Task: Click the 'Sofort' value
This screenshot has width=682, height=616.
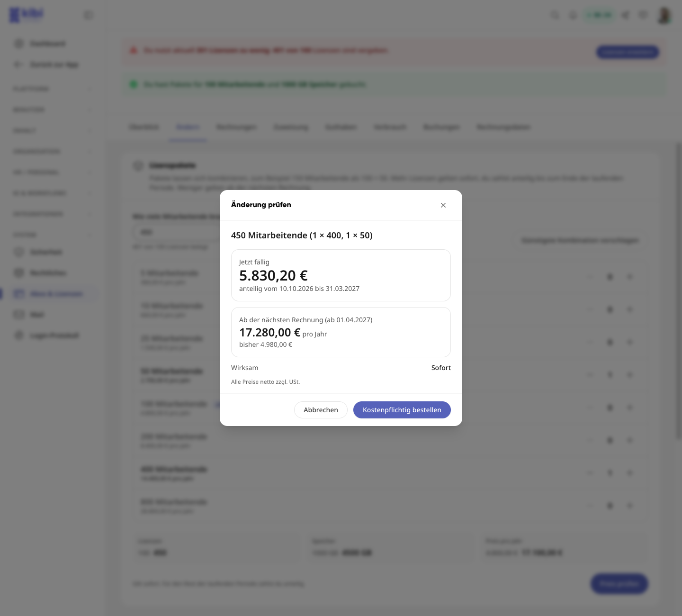Action: click(x=441, y=368)
